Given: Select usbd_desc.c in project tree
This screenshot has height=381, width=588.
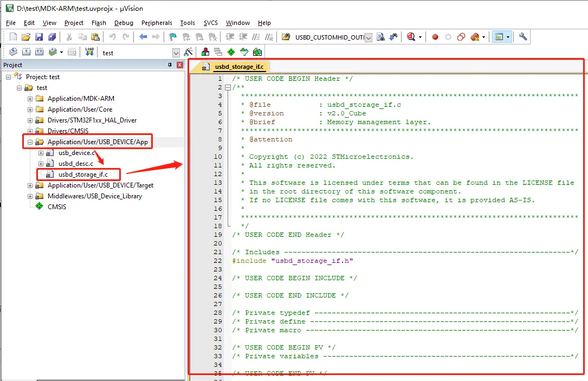Looking at the screenshot, I should point(75,164).
